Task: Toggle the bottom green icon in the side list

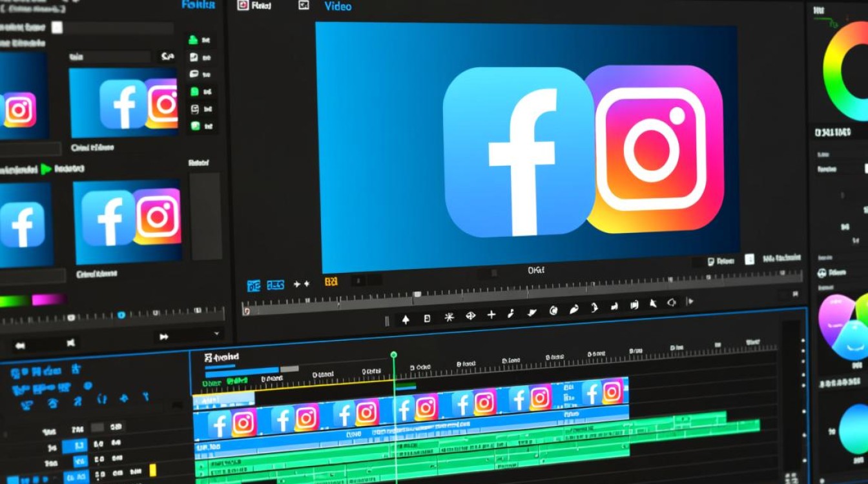Action: click(195, 126)
